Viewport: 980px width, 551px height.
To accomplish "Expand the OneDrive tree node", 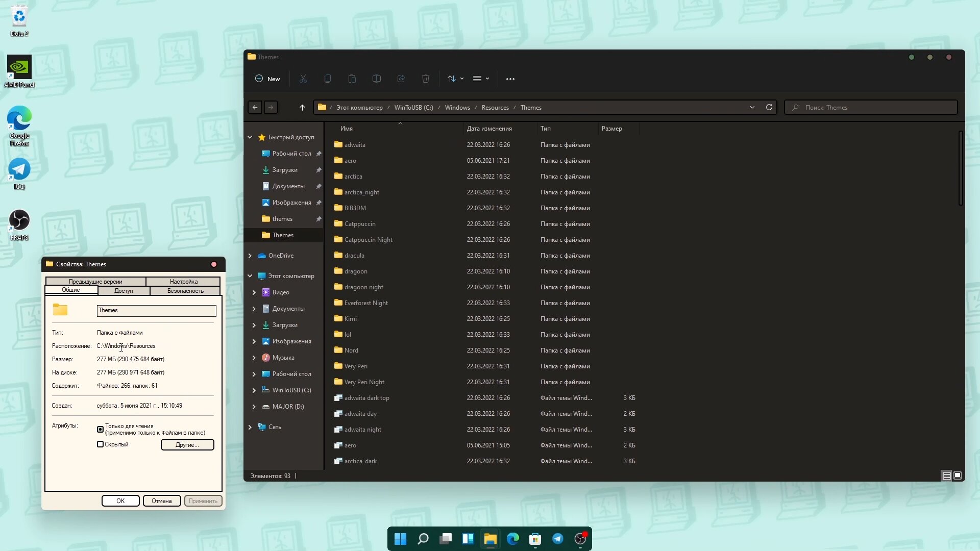I will (250, 256).
